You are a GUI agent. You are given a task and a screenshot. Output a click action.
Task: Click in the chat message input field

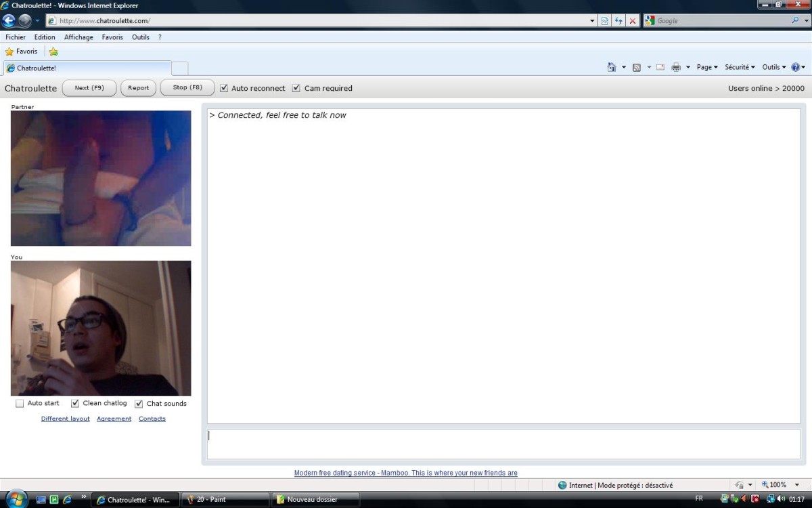pyautogui.click(x=503, y=444)
